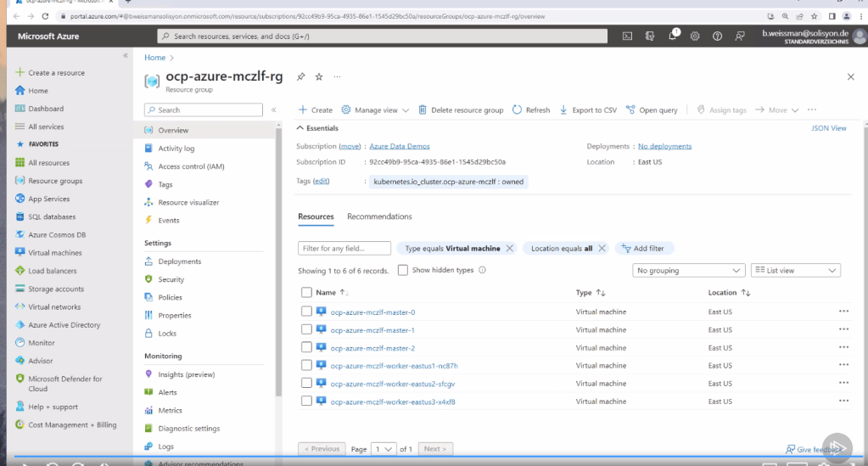Open the No grouping dropdown
Image resolution: width=868 pixels, height=466 pixels.
click(689, 271)
